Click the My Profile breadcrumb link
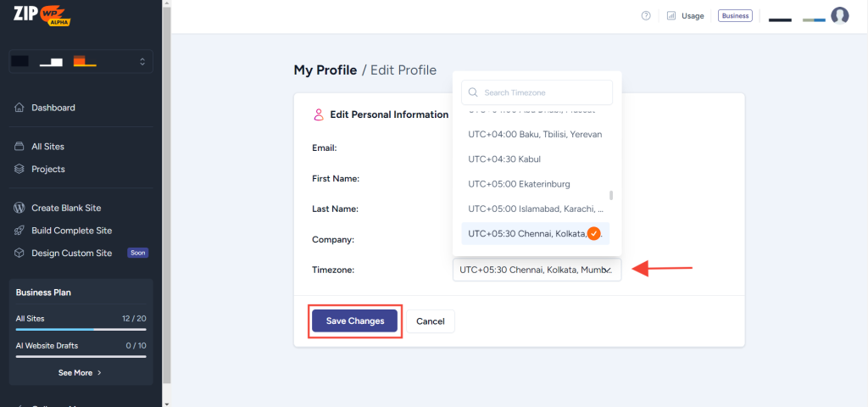Viewport: 868px width, 407px height. [325, 70]
